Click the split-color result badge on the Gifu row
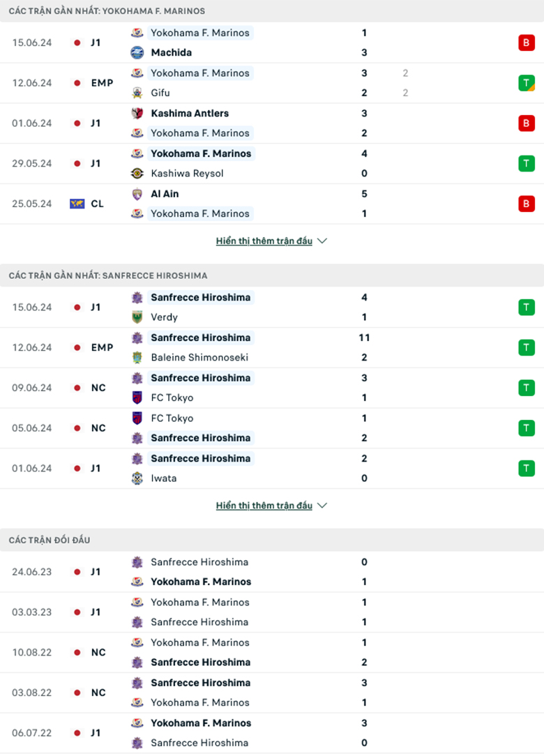 (528, 83)
